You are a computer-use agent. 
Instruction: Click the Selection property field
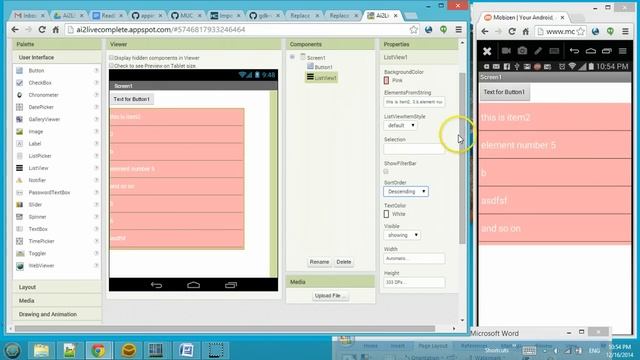(414, 149)
